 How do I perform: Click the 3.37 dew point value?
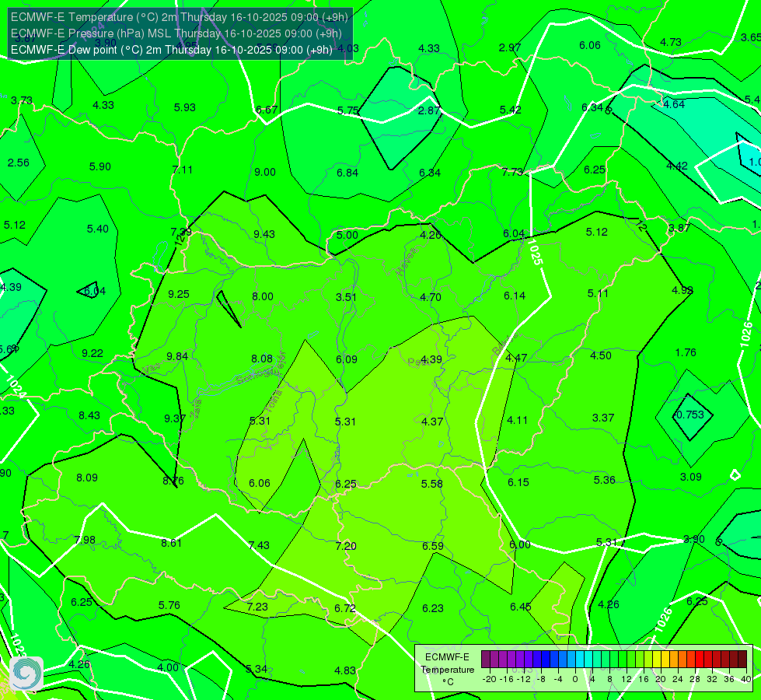(603, 418)
